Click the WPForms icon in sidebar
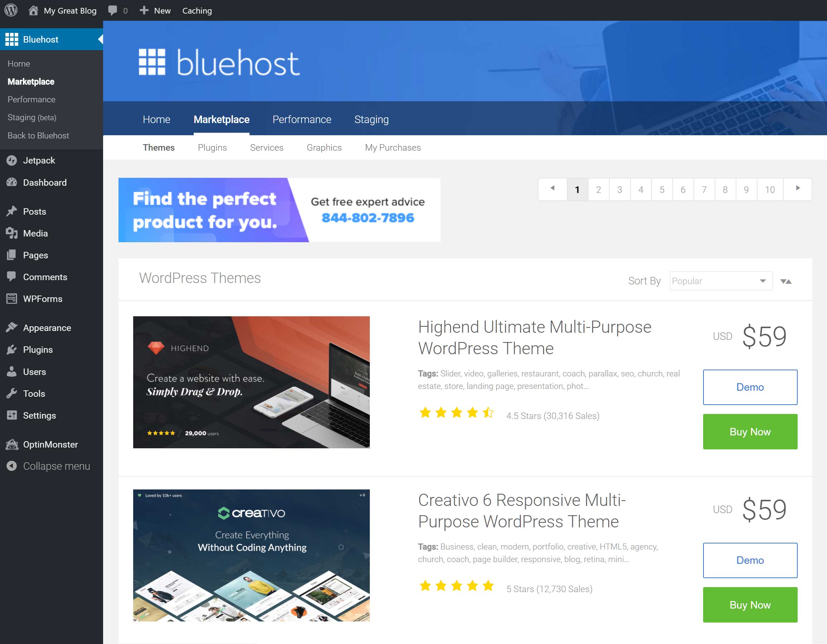Image resolution: width=827 pixels, height=644 pixels. (12, 298)
